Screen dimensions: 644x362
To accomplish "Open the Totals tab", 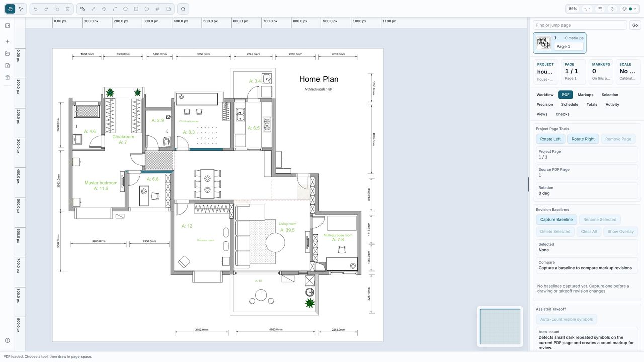I will [592, 105].
